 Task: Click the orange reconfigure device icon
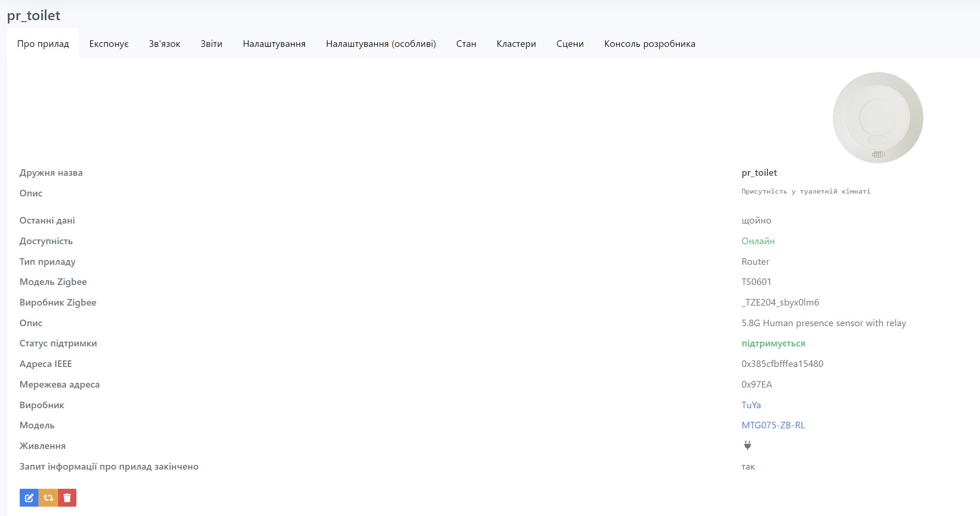[48, 498]
